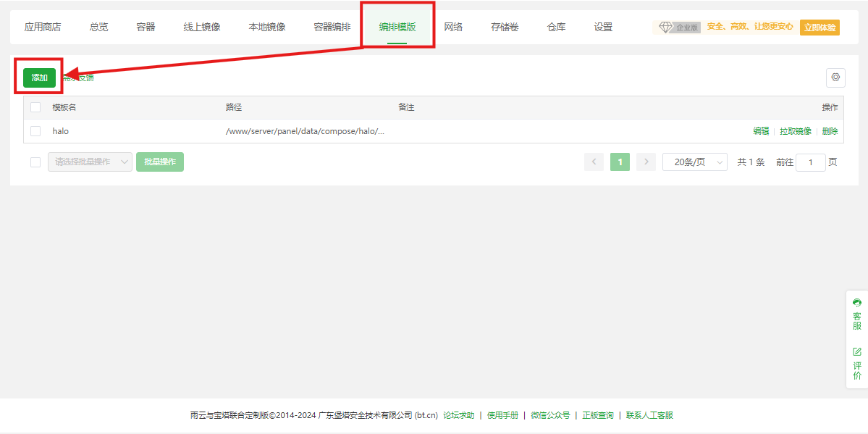Click 编辑 link for halo template
The image size is (868, 434).
tap(761, 131)
